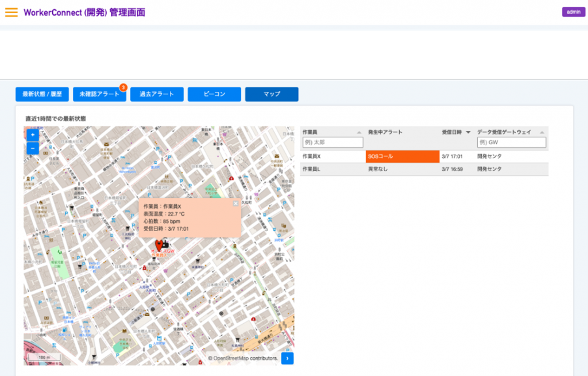Open the hamburger menu
This screenshot has width=588, height=376.
[x=11, y=12]
